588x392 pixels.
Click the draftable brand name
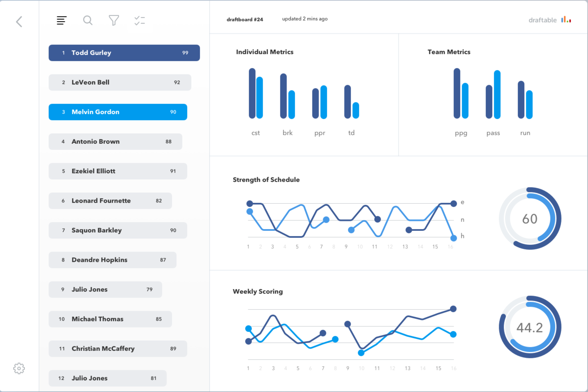pos(542,20)
